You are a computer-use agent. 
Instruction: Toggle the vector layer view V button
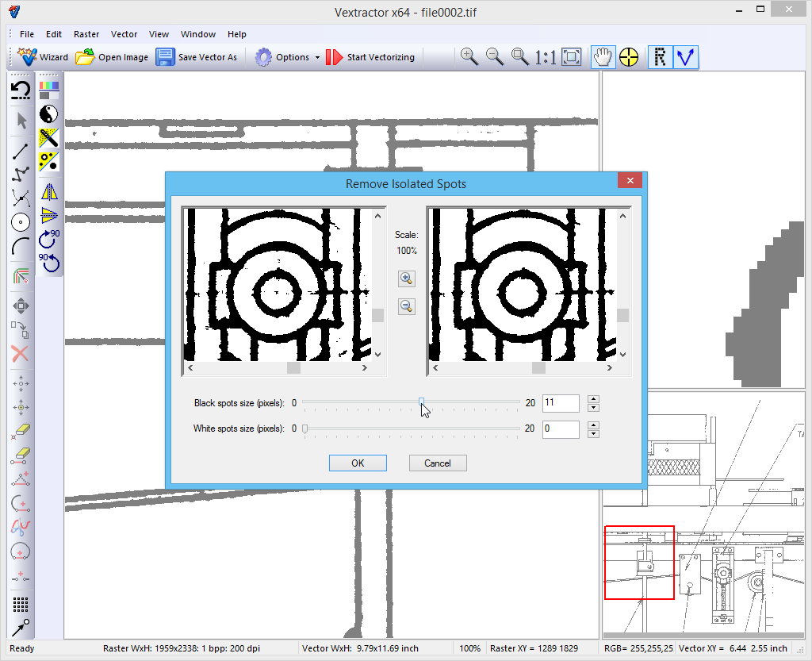[686, 57]
